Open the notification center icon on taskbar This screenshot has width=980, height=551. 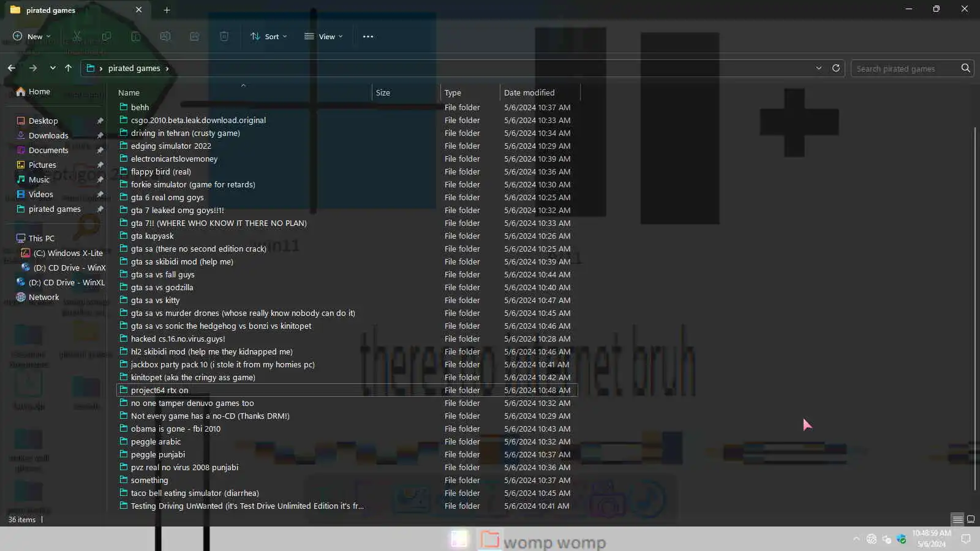pyautogui.click(x=966, y=539)
